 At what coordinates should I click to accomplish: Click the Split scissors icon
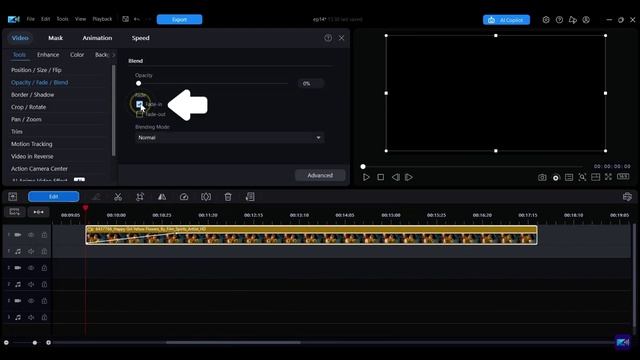[x=118, y=197]
